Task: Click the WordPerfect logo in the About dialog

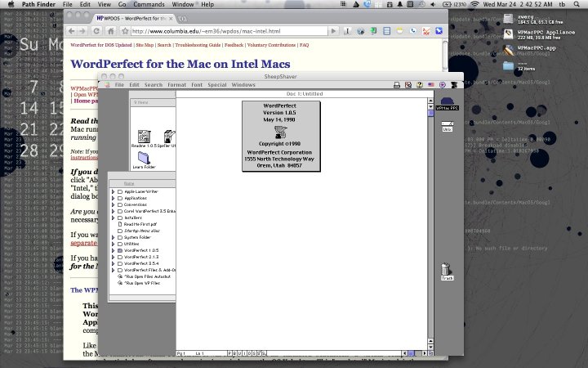Action: point(280,132)
